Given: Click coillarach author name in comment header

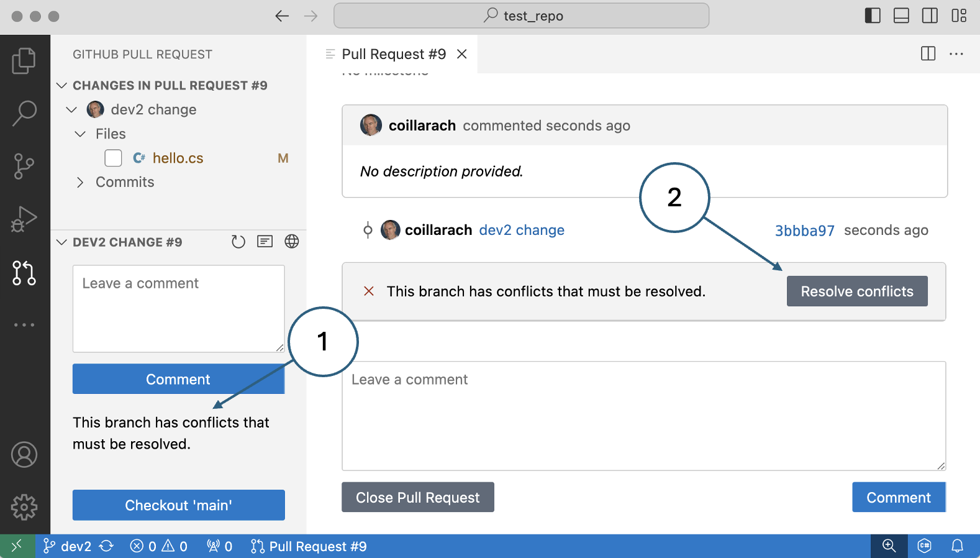Looking at the screenshot, I should point(422,126).
